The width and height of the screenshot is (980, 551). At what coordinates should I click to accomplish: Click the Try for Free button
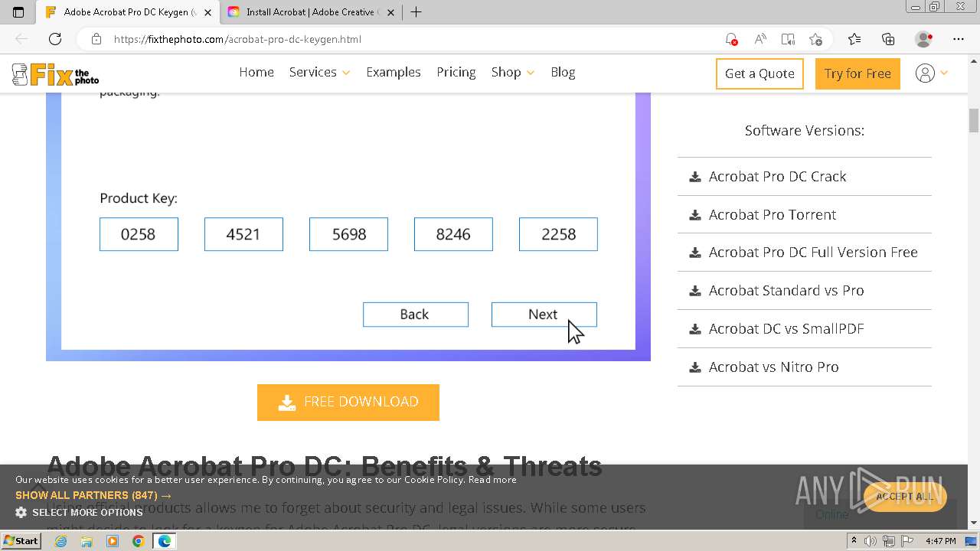[x=857, y=73]
